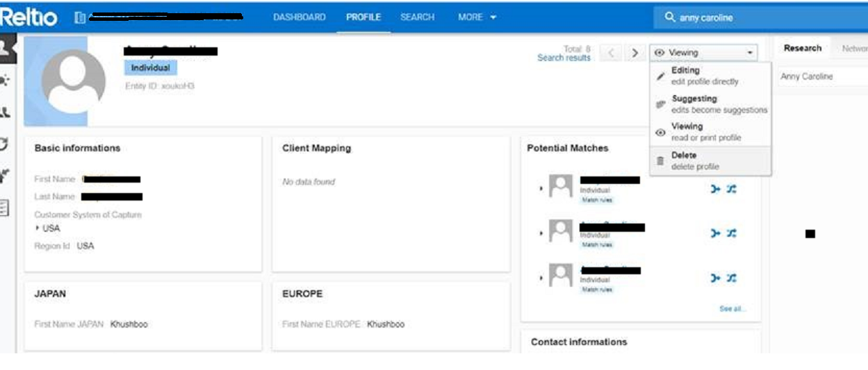Open second potential match avatar
Image resolution: width=868 pixels, height=370 pixels.
pos(561,230)
